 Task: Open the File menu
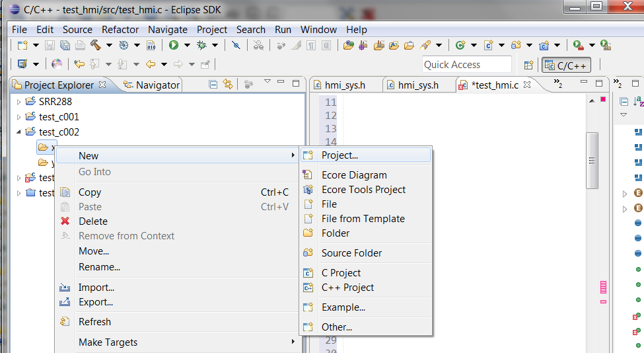click(x=19, y=30)
